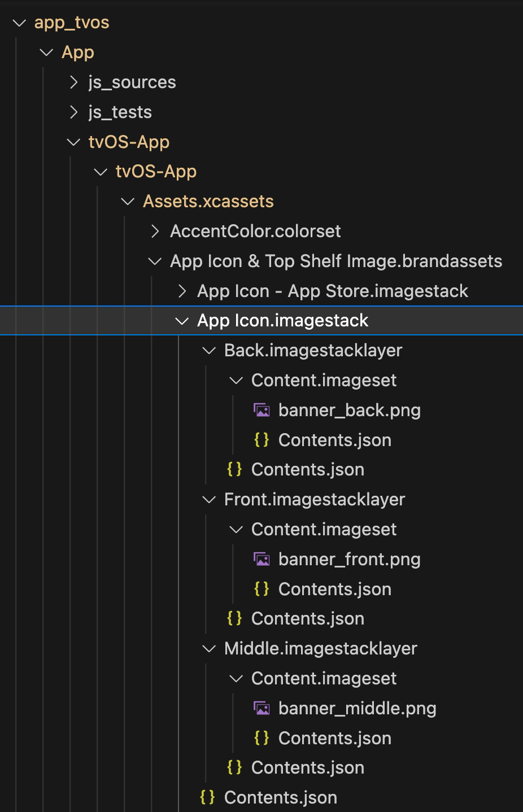Open the banner_front.png file
The width and height of the screenshot is (523, 812).
349,560
